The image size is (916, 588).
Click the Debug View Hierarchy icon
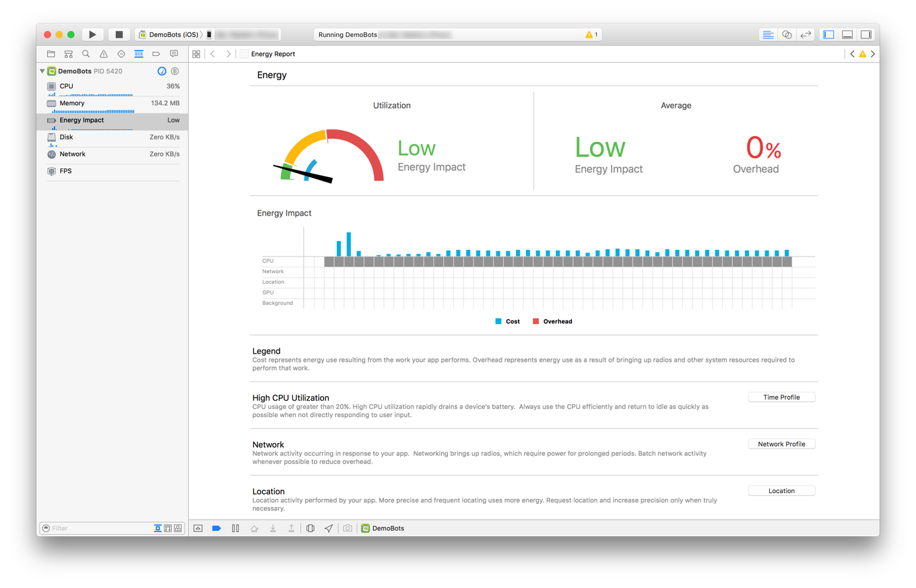(x=310, y=528)
